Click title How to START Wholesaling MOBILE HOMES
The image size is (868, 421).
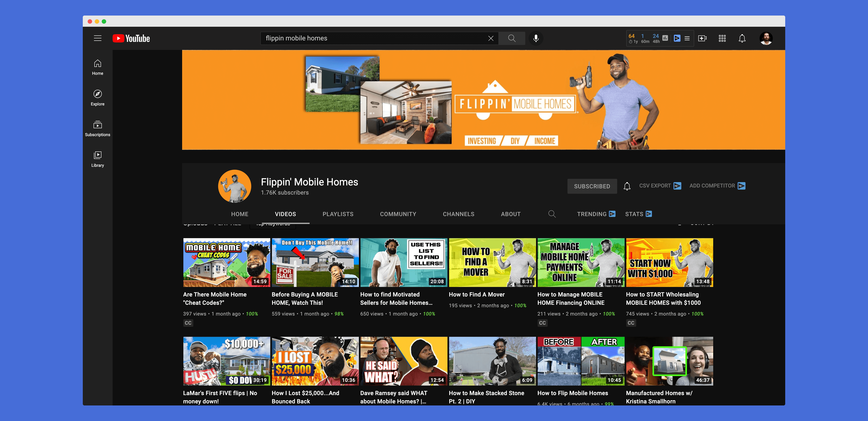click(x=663, y=299)
